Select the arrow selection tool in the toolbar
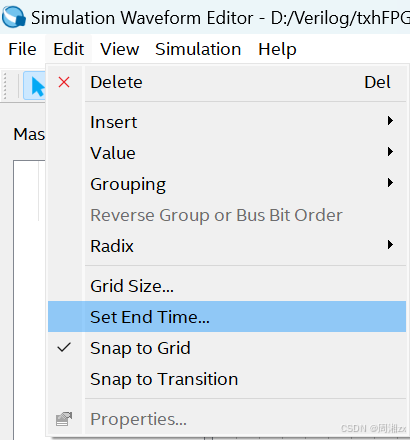This screenshot has width=410, height=440. (x=35, y=85)
